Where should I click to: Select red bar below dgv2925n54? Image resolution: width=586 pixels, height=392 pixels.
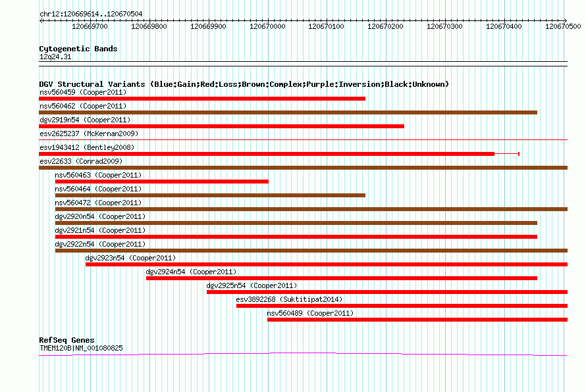click(x=387, y=292)
